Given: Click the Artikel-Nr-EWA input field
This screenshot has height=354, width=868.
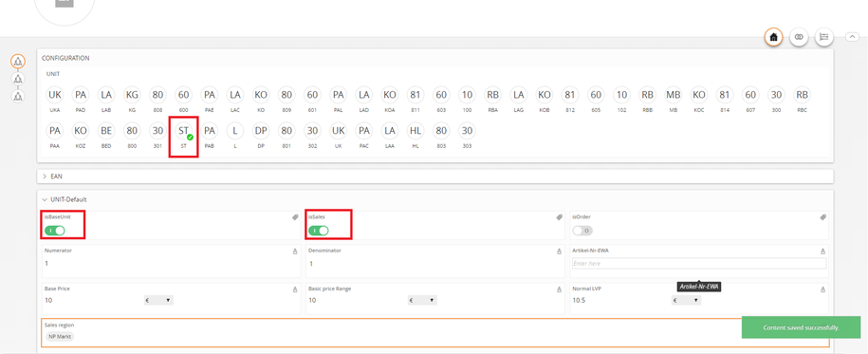Looking at the screenshot, I should click(699, 264).
